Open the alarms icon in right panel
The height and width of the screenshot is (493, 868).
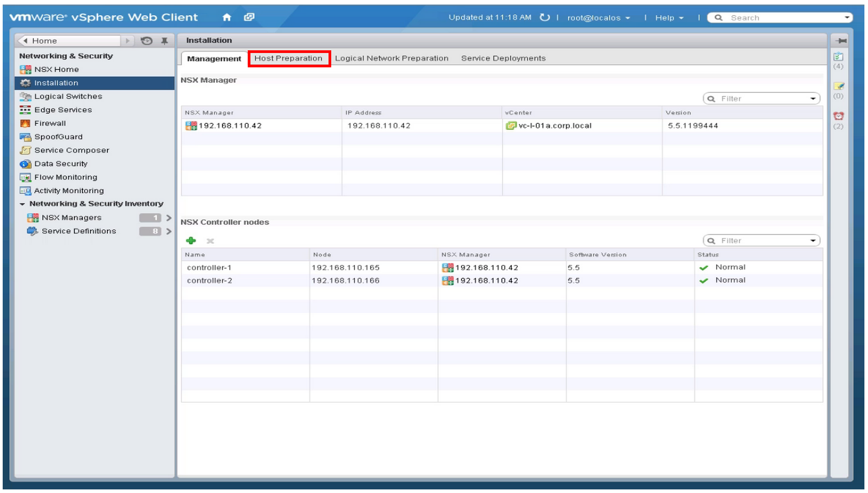point(838,116)
